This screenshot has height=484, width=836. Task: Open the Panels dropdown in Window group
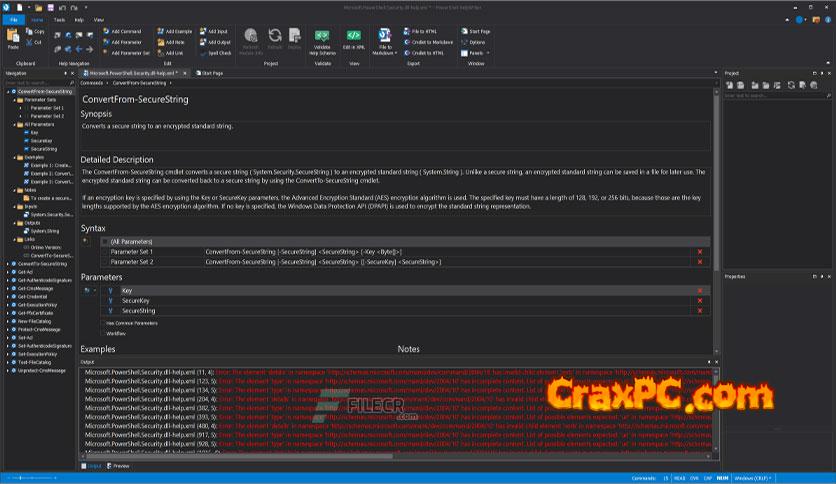click(479, 53)
